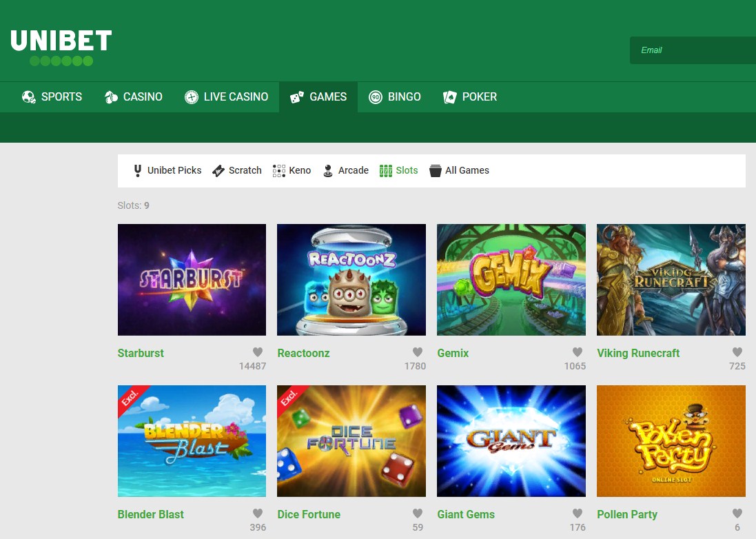Open the Blender Blast thumbnail

pos(192,440)
